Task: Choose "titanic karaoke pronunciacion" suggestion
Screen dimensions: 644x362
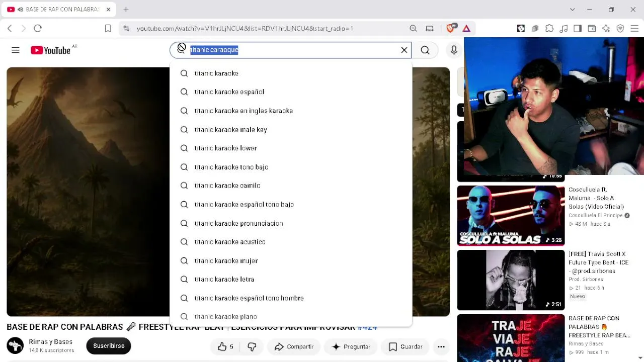Action: click(x=291, y=223)
